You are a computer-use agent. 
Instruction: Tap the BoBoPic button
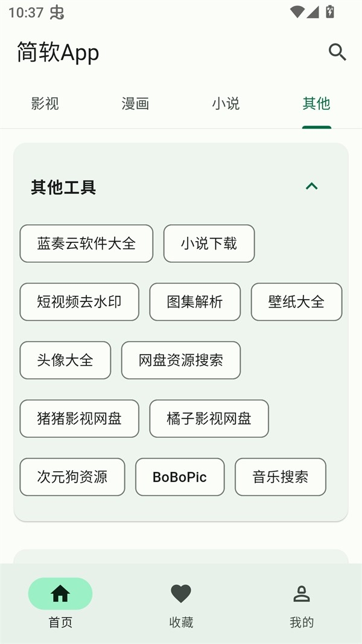pos(180,477)
